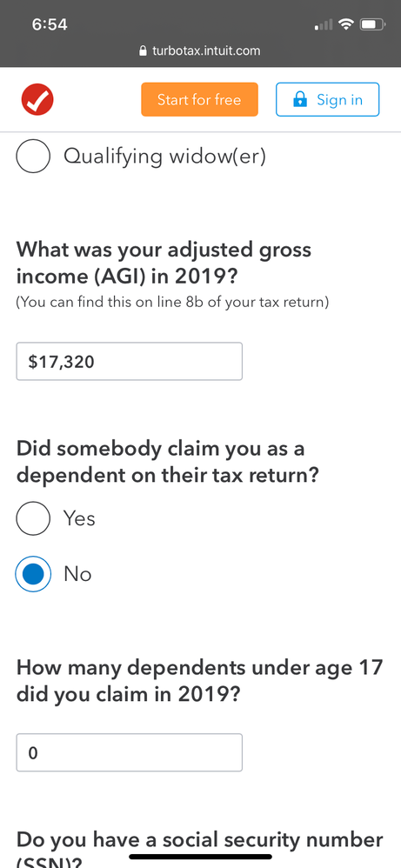Select the Qualifying widow(er) radio button
401x868 pixels.
(33, 156)
